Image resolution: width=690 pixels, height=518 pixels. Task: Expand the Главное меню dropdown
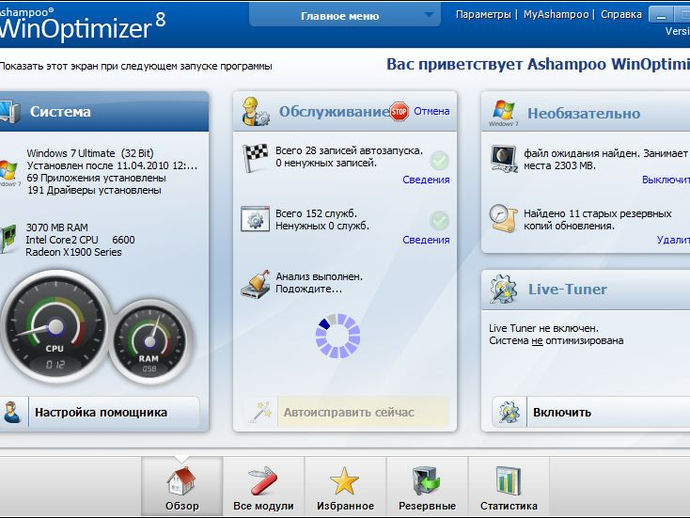coord(345,15)
